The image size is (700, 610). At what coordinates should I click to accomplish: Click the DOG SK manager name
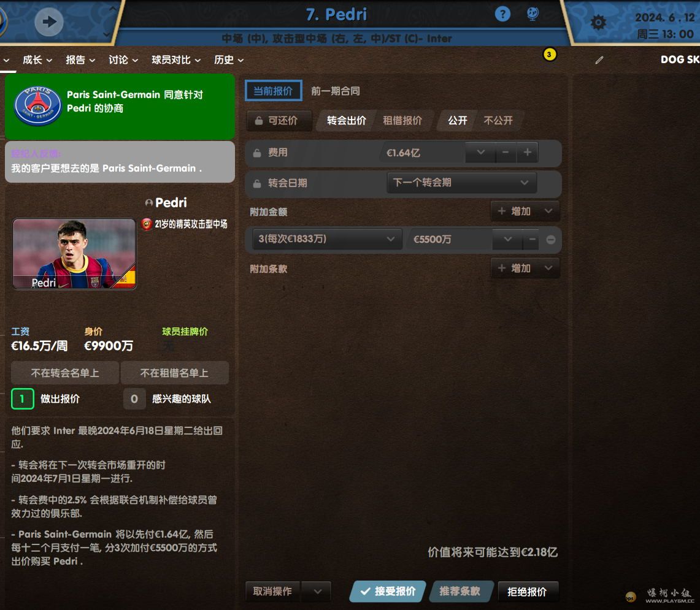point(680,60)
